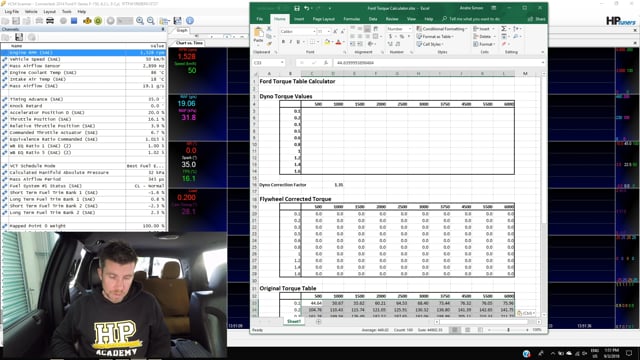Viewport: 640px width, 360px height.
Task: Click the Wrap Text icon in the Alignment group
Action: [x=375, y=29]
